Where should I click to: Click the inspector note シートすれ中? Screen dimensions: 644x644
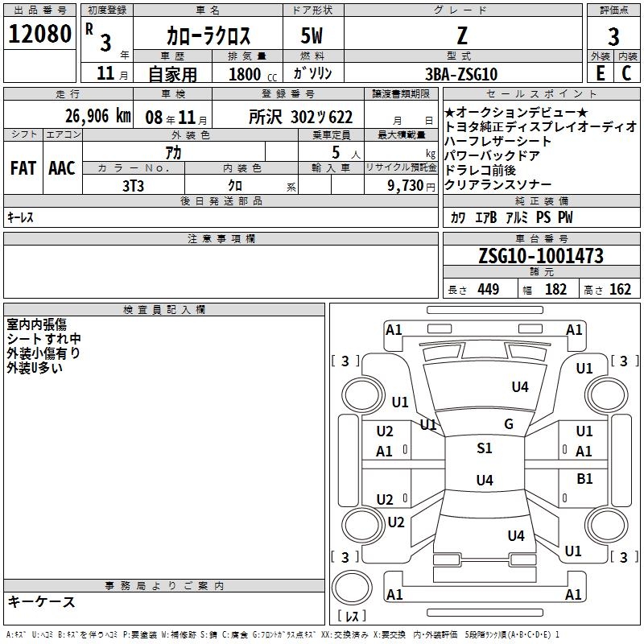44,339
